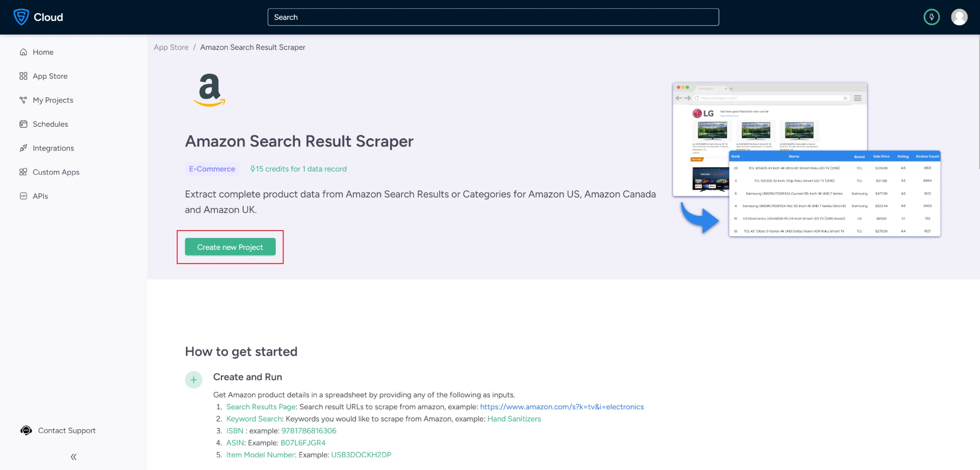Click the Item Model Number link
This screenshot has width=980, height=470.
tap(261, 455)
